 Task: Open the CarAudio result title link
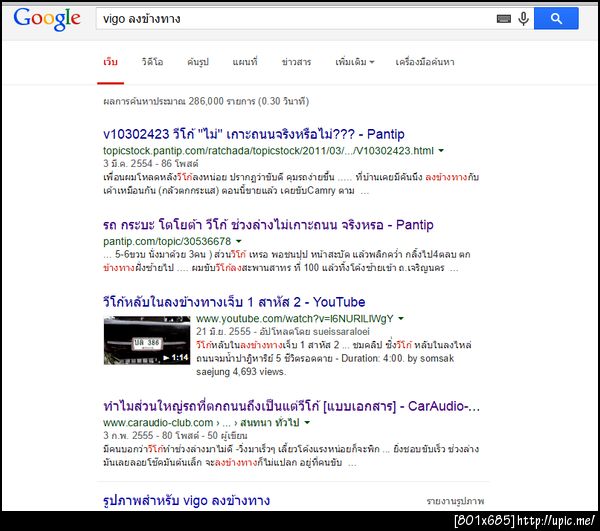(291, 406)
